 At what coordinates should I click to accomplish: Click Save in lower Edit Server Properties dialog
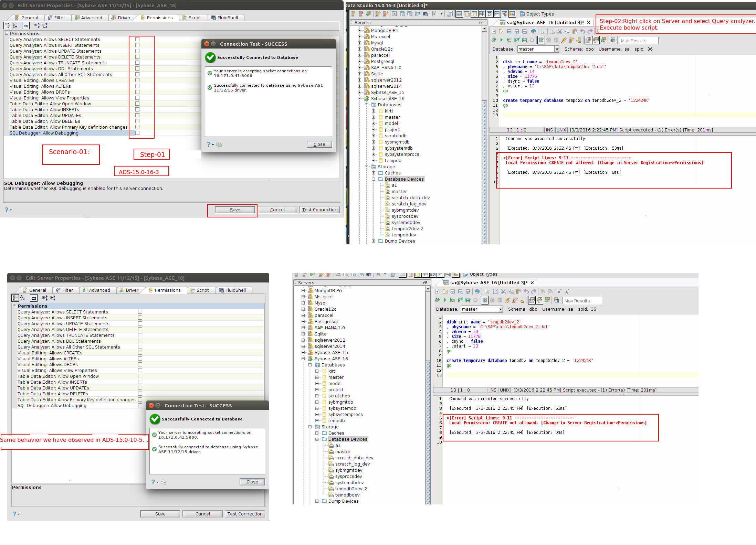pyautogui.click(x=160, y=514)
